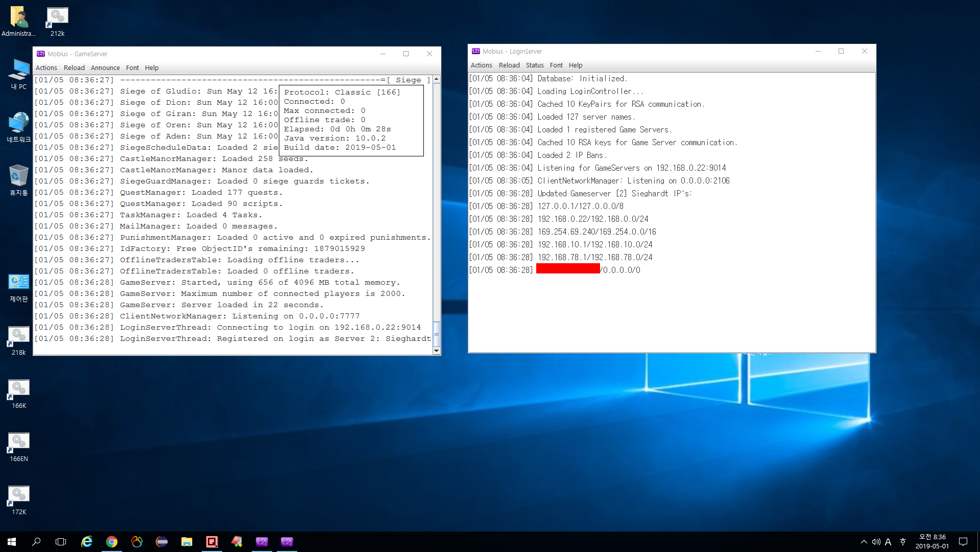
Task: Open the 내 PC desktop icon
Action: (x=19, y=74)
